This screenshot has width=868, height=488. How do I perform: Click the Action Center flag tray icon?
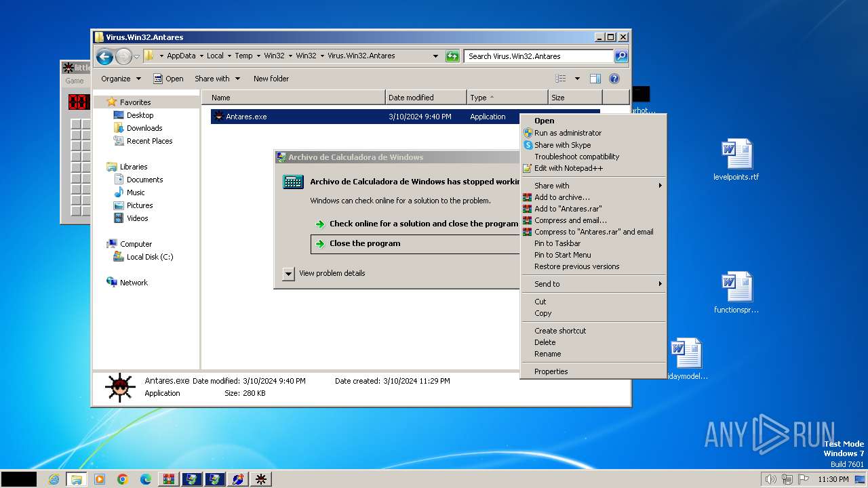804,479
